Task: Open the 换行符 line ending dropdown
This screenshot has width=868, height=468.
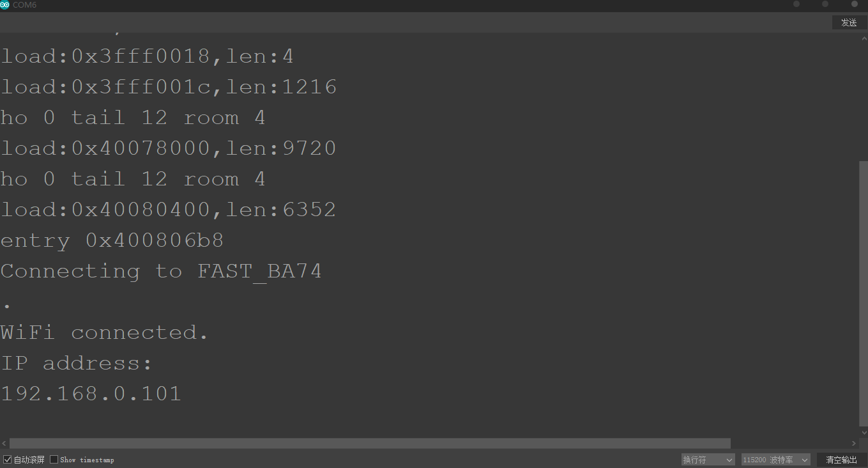Action: (708, 460)
